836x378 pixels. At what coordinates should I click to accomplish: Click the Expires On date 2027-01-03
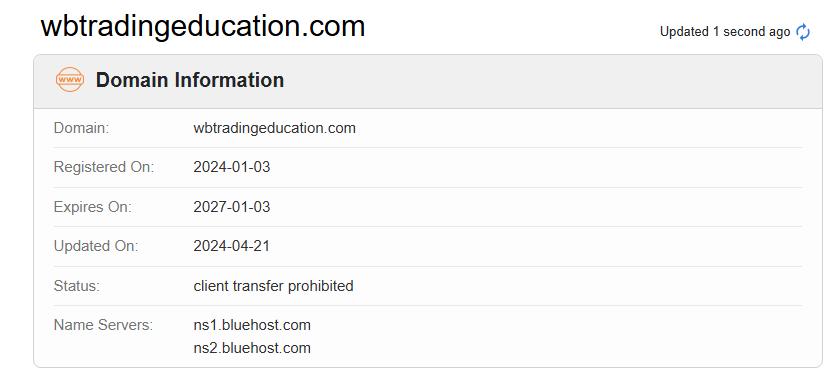click(x=232, y=207)
